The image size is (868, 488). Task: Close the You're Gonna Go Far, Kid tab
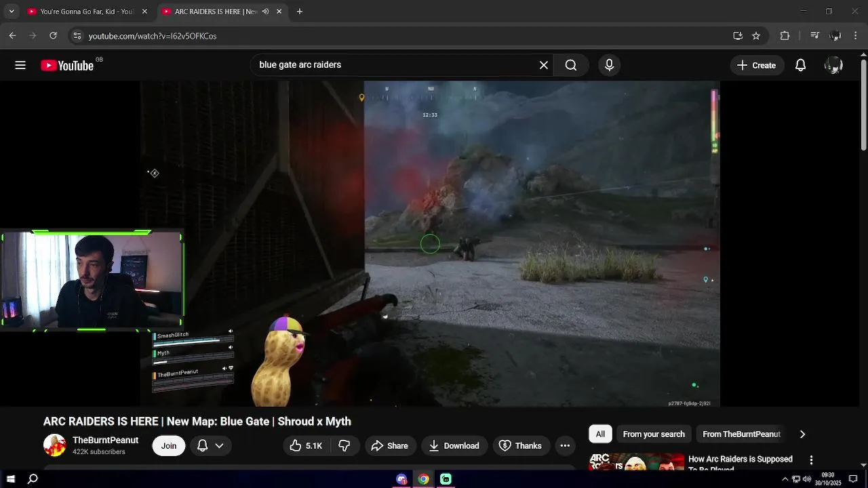coord(144,12)
